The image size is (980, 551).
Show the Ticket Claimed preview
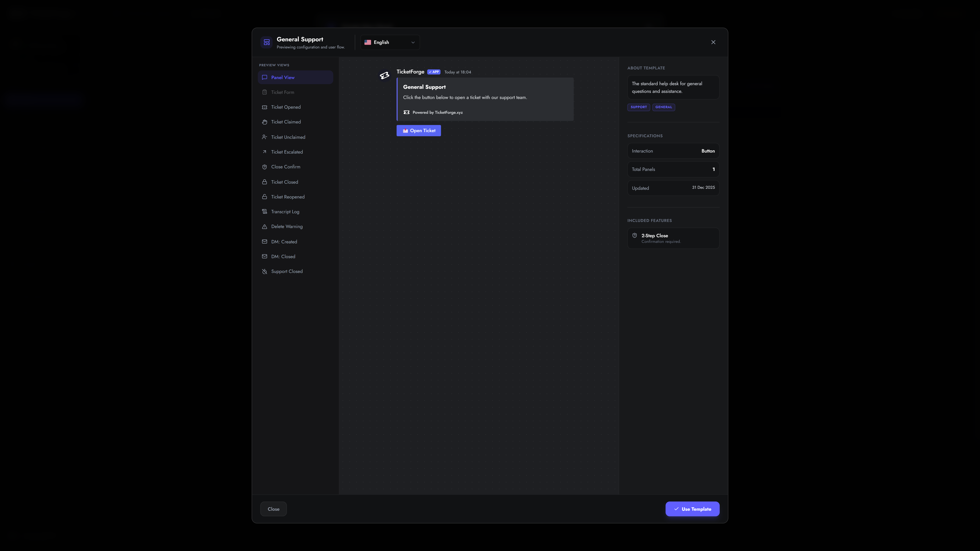(295, 122)
